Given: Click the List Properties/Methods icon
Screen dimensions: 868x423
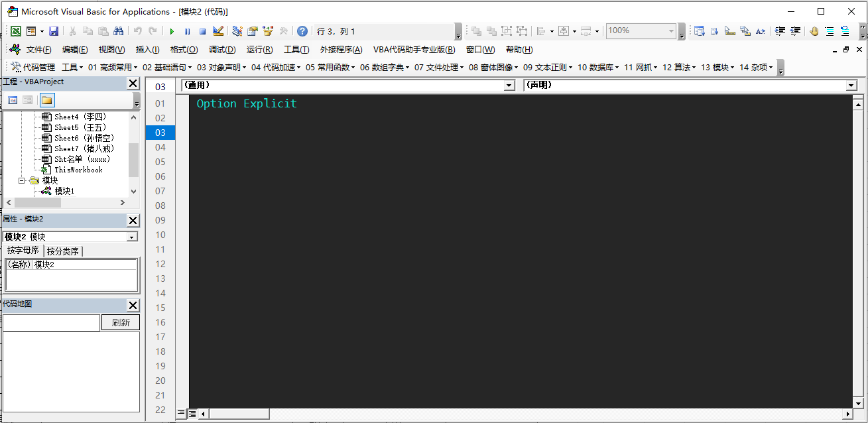Looking at the screenshot, I should pyautogui.click(x=699, y=31).
